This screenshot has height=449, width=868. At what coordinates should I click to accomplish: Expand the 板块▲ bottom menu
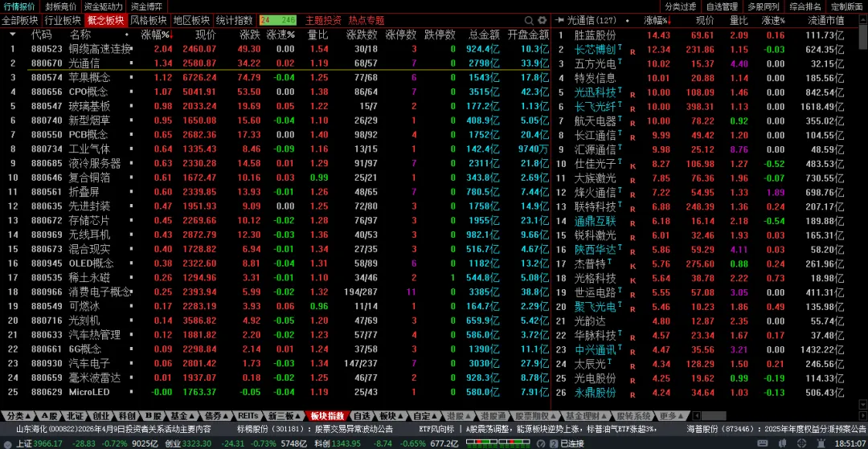click(x=391, y=416)
